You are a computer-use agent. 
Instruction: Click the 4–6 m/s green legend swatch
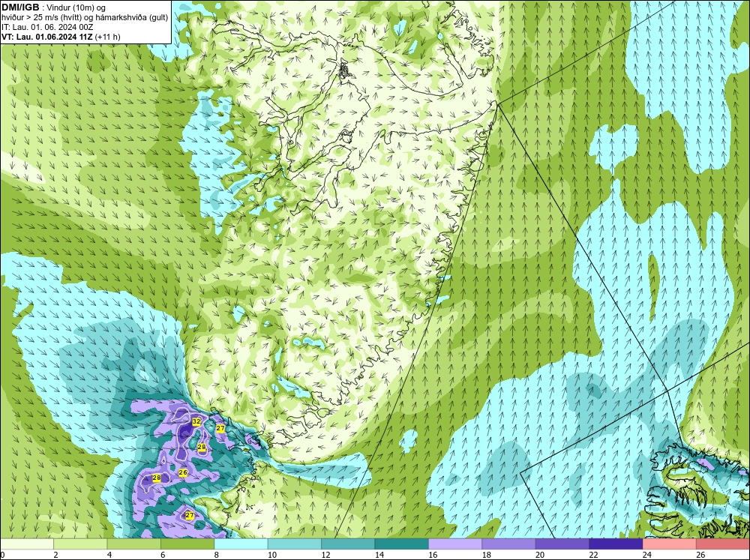(x=134, y=544)
